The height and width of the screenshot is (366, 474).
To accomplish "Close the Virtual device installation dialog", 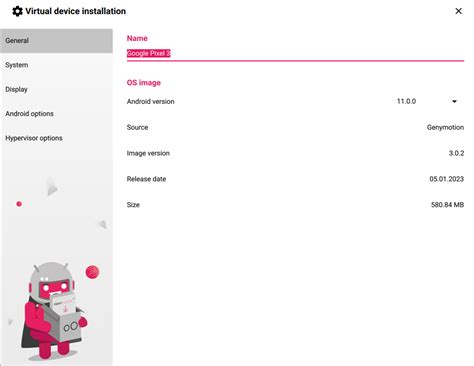I will [x=458, y=11].
